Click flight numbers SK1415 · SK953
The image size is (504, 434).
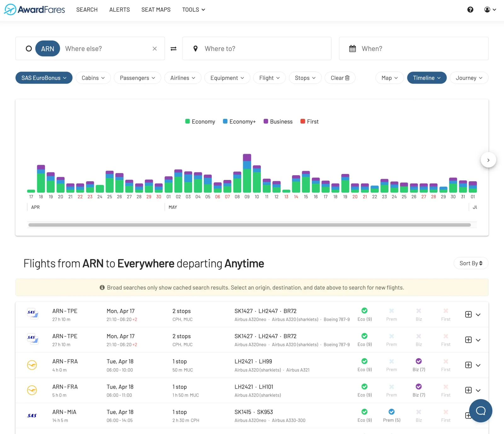[x=254, y=412]
